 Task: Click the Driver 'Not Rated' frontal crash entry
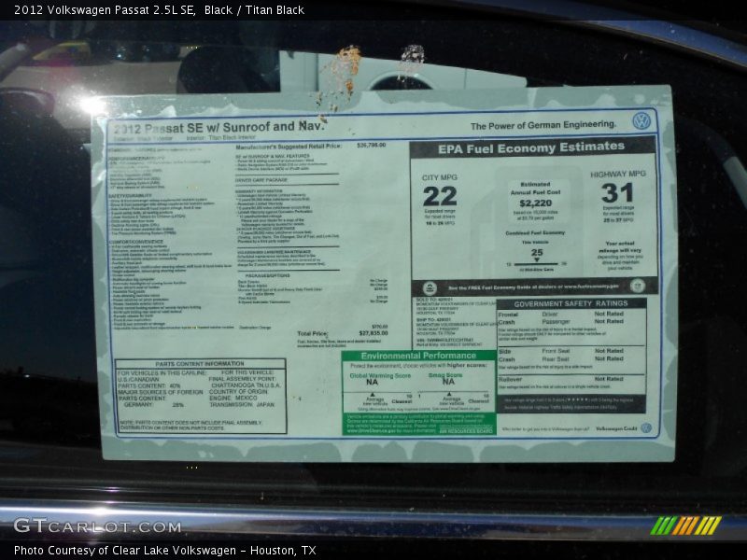click(x=609, y=314)
